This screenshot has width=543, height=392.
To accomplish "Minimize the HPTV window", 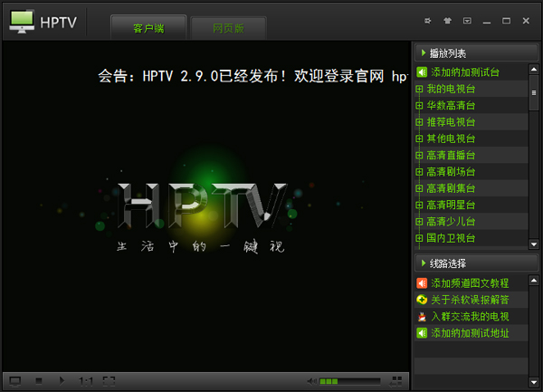I will (487, 21).
